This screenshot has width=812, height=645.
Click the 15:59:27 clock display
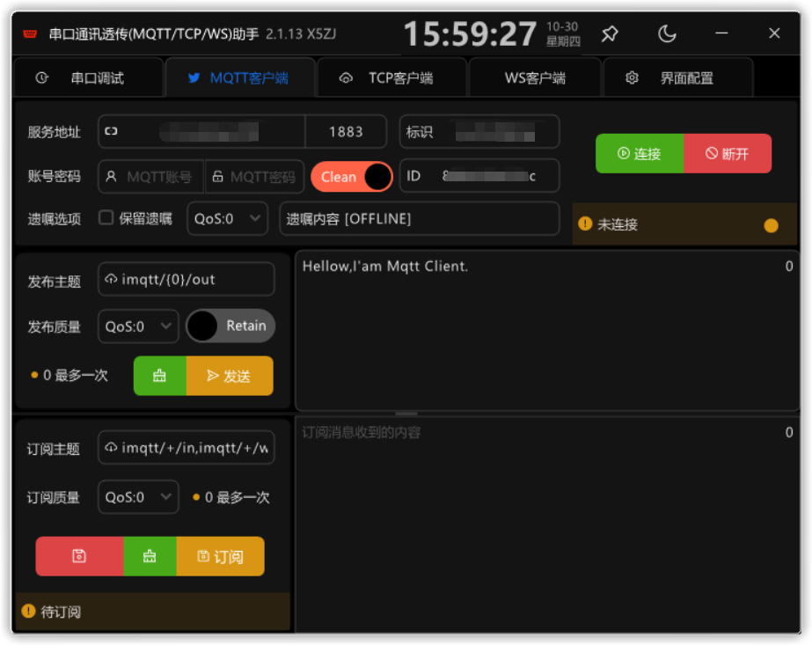470,34
